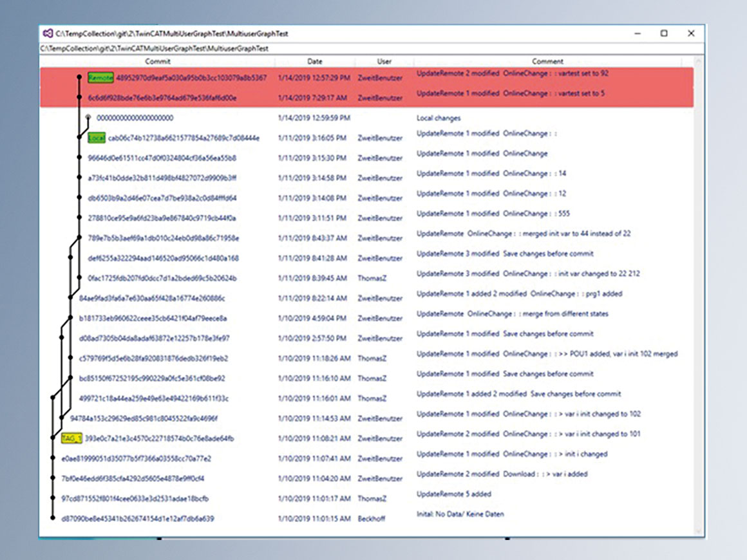The image size is (747, 560).
Task: Minimize the commit graph window
Action: (638, 33)
